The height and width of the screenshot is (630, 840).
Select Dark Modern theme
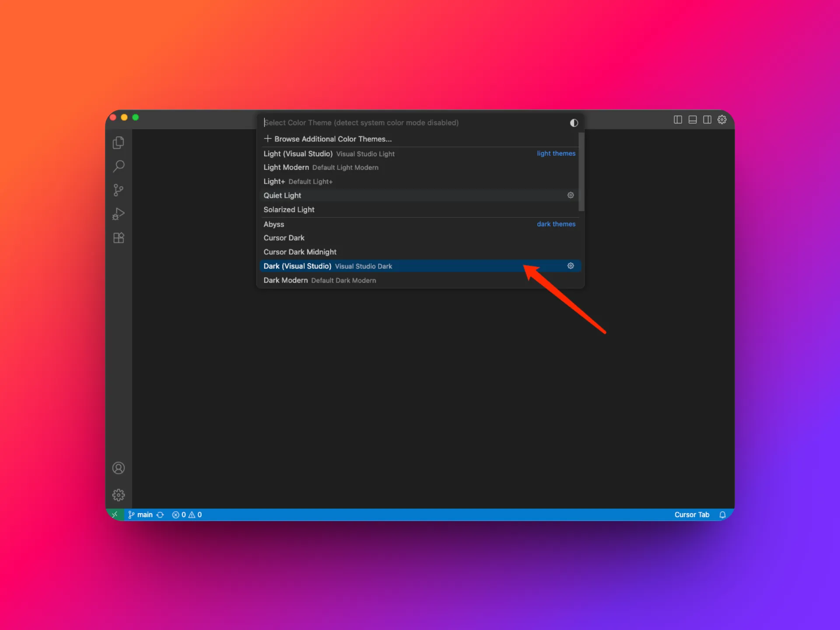[420, 280]
